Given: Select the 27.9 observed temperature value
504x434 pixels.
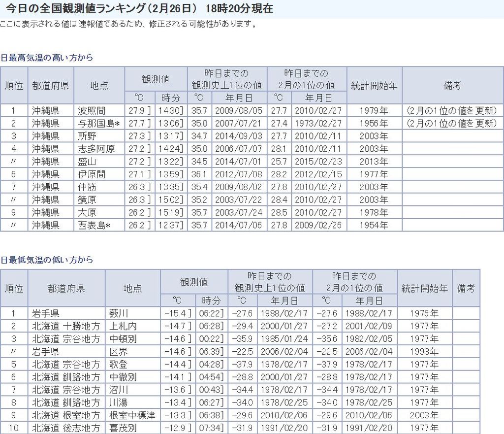Looking at the screenshot, I should click(x=136, y=110).
